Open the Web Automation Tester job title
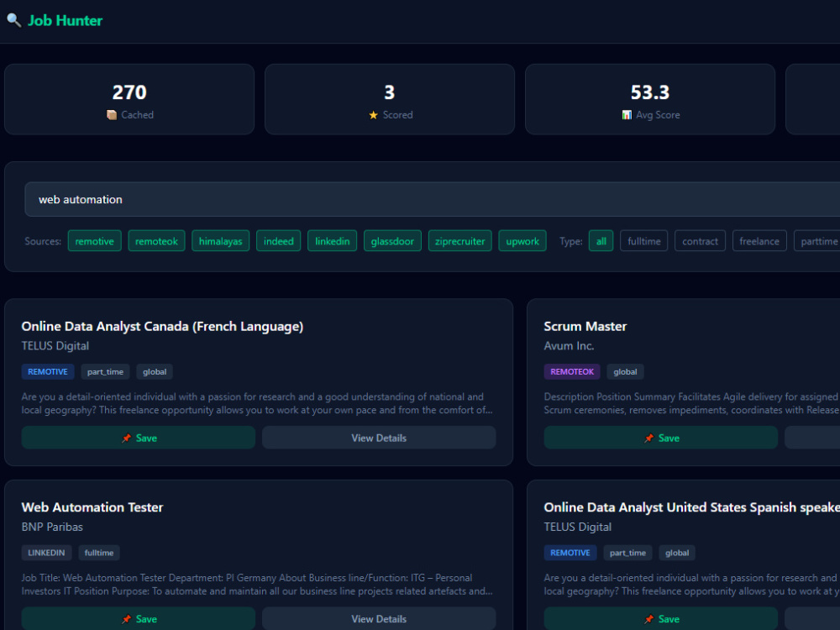The width and height of the screenshot is (840, 630). click(x=92, y=507)
